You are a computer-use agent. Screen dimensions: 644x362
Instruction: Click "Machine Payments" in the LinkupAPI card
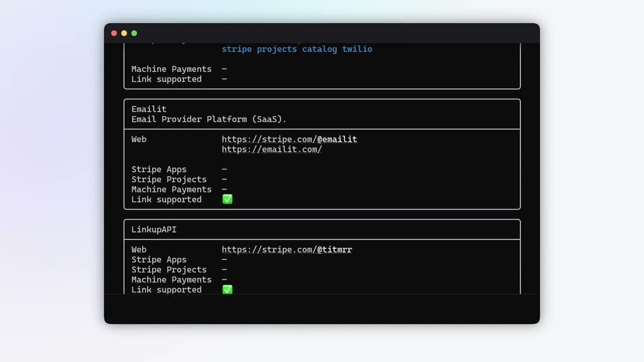click(172, 280)
